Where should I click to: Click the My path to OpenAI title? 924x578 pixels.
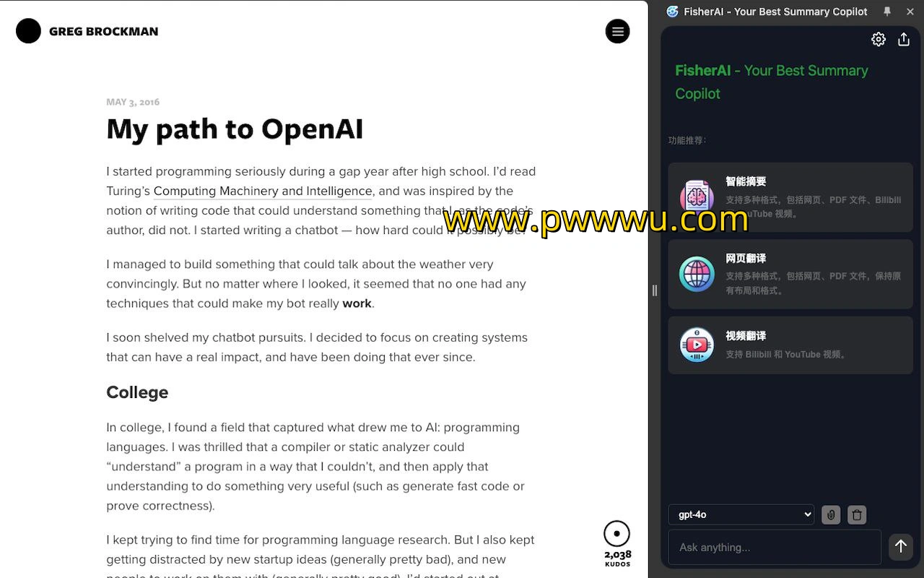[x=235, y=129]
